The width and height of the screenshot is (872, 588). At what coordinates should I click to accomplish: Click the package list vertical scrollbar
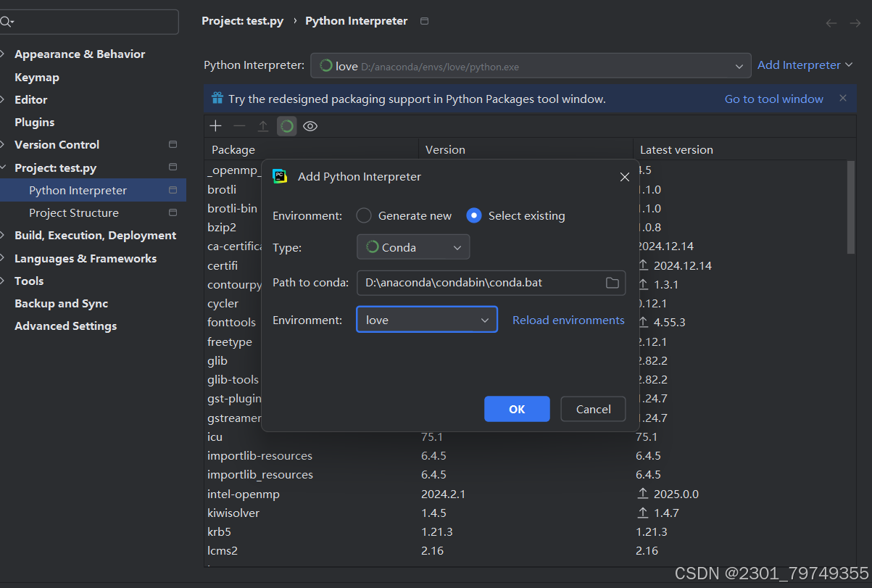click(x=850, y=207)
